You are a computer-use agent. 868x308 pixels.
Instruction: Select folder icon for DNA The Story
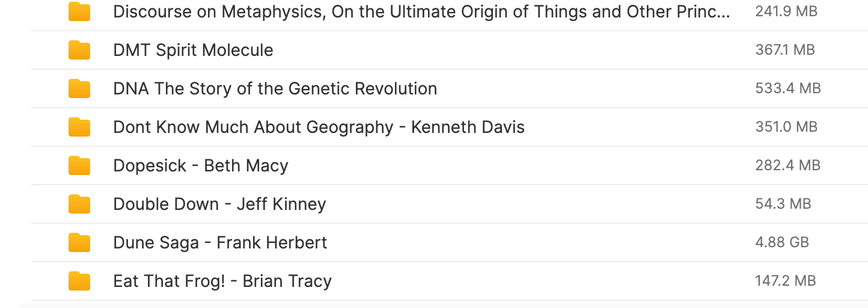tap(79, 89)
